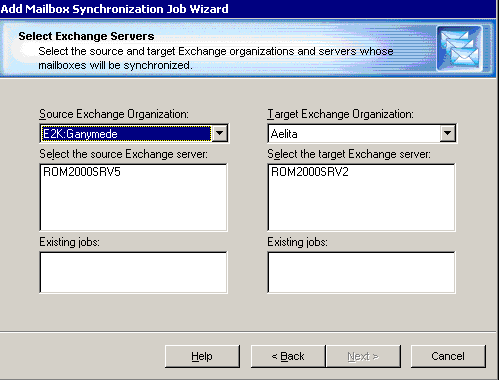
Task: Click the wizard title bar
Action: (x=248, y=9)
